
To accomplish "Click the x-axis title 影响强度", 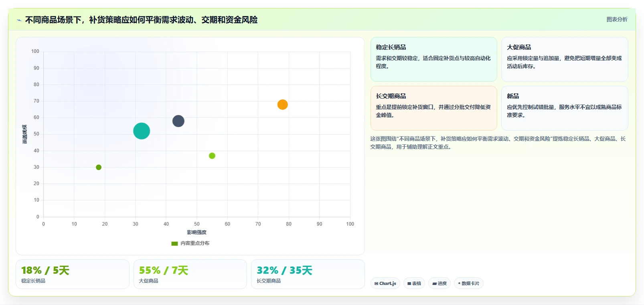I will 197,232.
